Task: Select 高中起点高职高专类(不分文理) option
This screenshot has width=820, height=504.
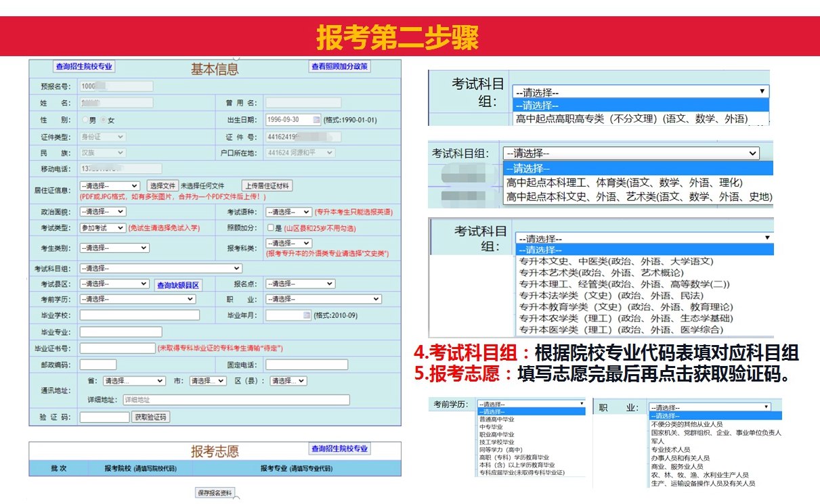Action: pyautogui.click(x=632, y=118)
